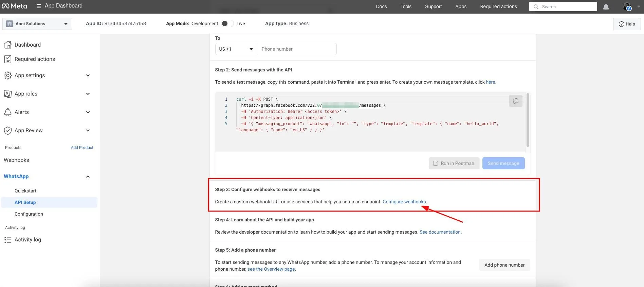Image resolution: width=644 pixels, height=287 pixels.
Task: Click the Add phone number button
Action: coord(504,265)
